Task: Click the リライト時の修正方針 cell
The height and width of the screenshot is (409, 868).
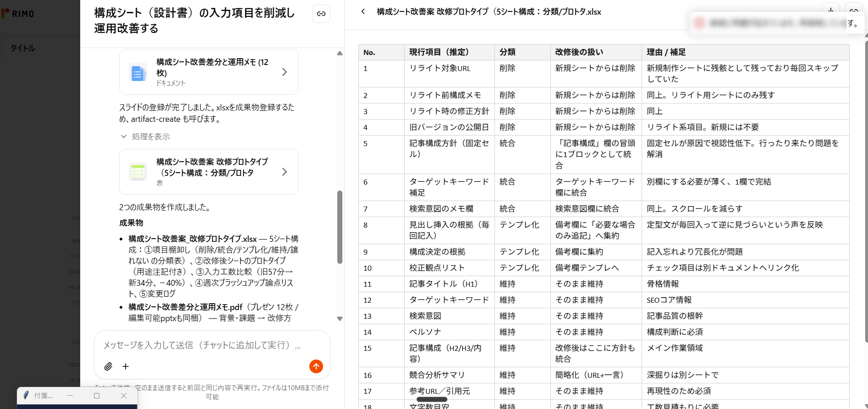Action: click(449, 111)
